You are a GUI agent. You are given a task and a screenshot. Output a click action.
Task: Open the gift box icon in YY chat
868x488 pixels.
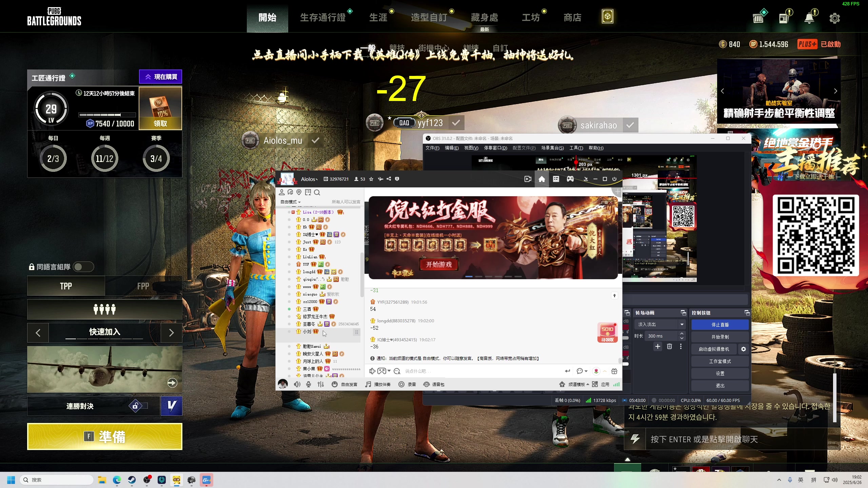click(614, 371)
